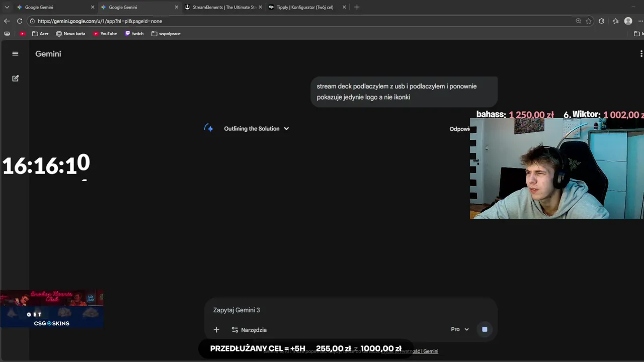Screen dimensions: 644x362
Task: Open the site information icon beside URL
Action: click(x=32, y=21)
